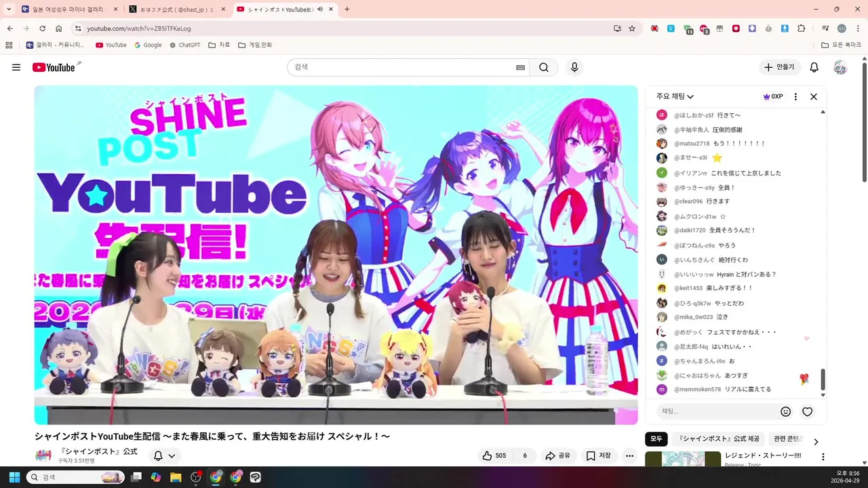Image resolution: width=868 pixels, height=488 pixels.
Task: Open the YouTube bookmark
Action: coord(111,45)
